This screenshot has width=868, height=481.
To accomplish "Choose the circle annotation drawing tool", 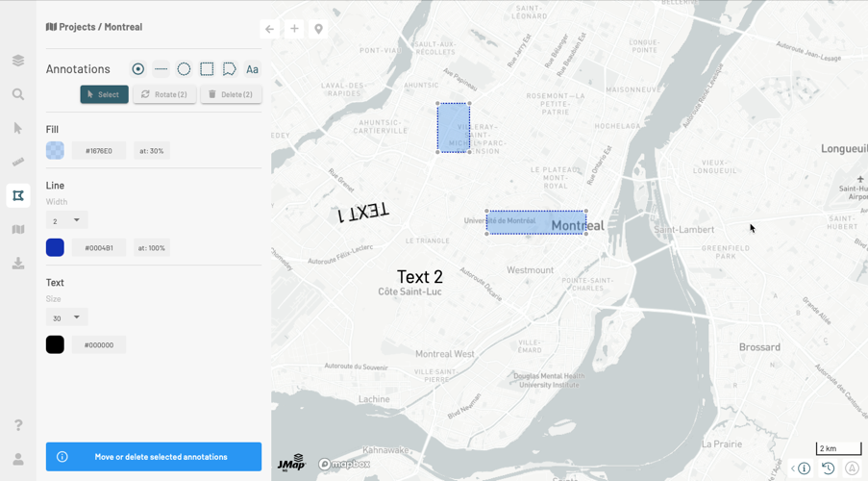I will click(x=184, y=69).
